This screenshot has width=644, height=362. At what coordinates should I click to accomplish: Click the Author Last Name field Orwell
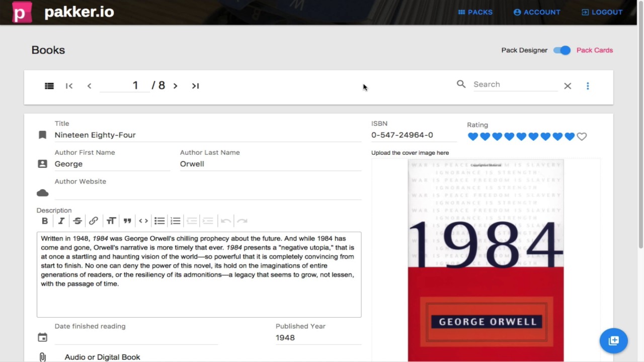coord(271,164)
